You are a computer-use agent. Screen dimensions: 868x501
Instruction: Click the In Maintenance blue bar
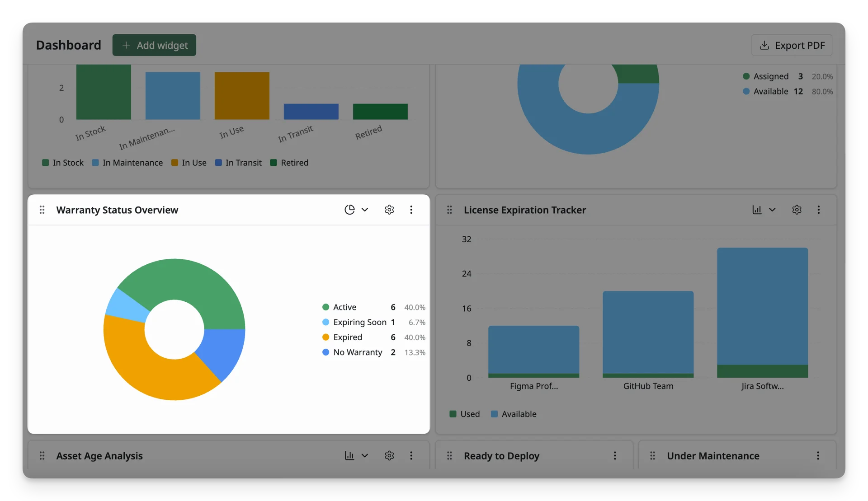pyautogui.click(x=173, y=96)
